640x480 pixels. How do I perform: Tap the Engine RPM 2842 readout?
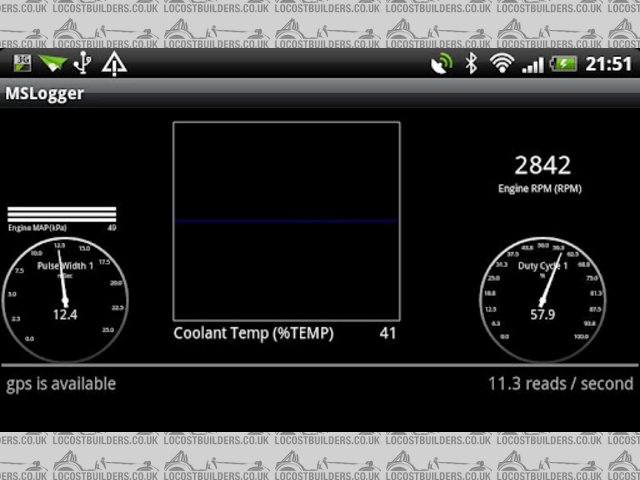542,165
